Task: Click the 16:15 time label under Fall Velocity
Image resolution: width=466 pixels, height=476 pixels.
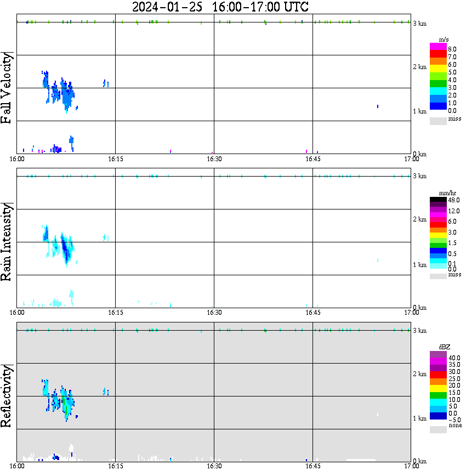Action: [116, 159]
